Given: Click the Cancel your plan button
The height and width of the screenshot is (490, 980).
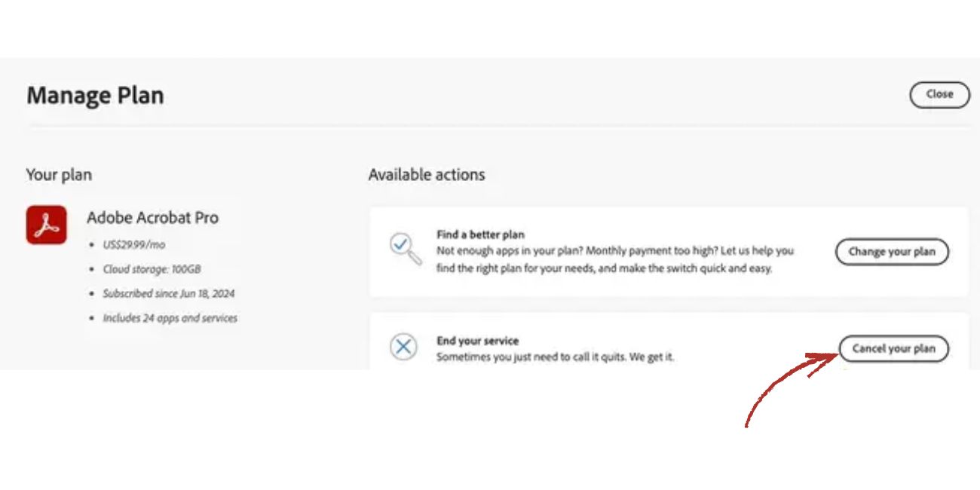Looking at the screenshot, I should tap(893, 348).
